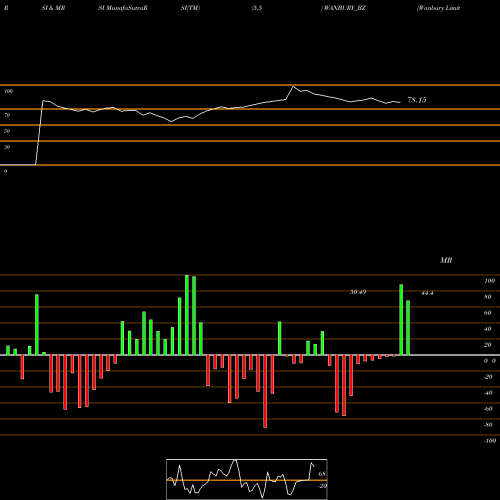The height and width of the screenshot is (500, 500).
Task: Click the '(5,5' parameter text
Action: click(257, 8)
